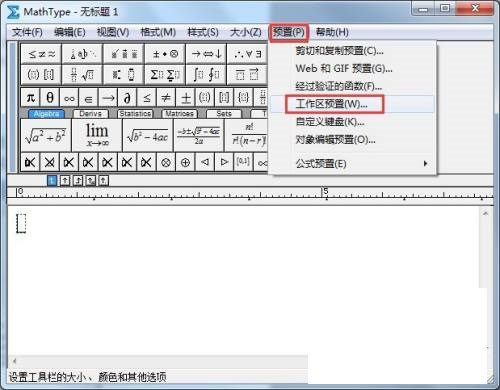
Task: Insert the quadratic formula expression
Action: [199, 135]
